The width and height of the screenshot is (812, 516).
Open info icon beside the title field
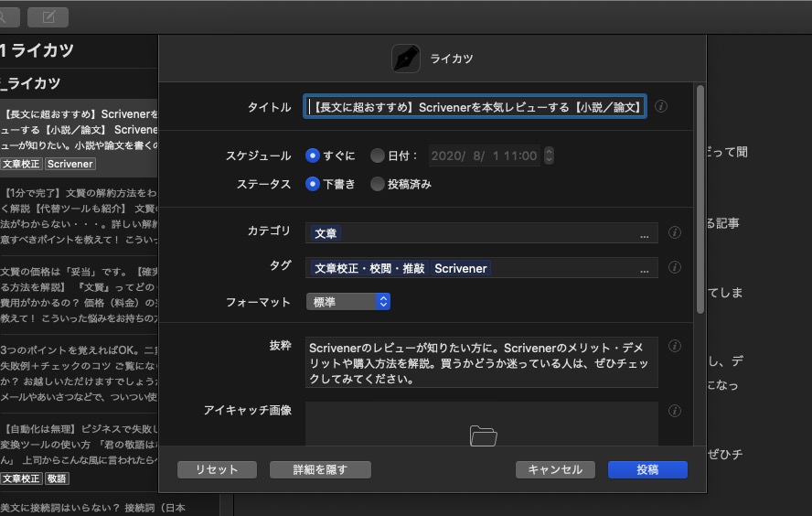661,106
